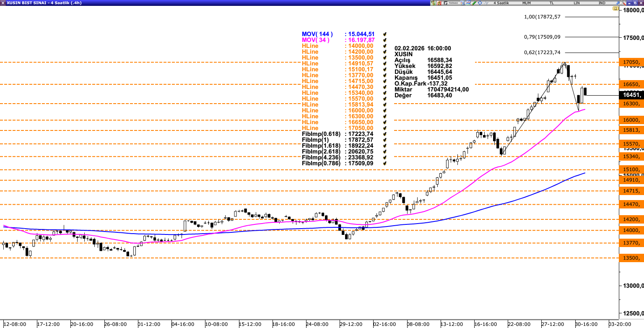
Task: Toggle the FibImp(1.618) checkmark
Action: 384,146
